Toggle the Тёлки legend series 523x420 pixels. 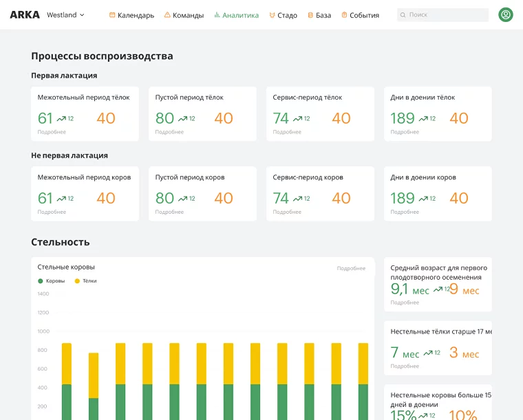[x=86, y=281]
